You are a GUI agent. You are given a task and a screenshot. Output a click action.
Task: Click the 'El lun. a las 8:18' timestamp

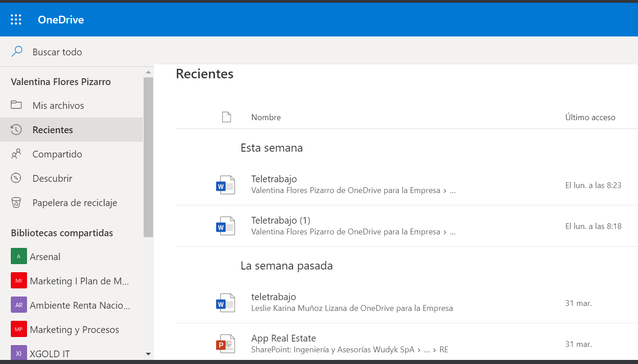pyautogui.click(x=593, y=226)
